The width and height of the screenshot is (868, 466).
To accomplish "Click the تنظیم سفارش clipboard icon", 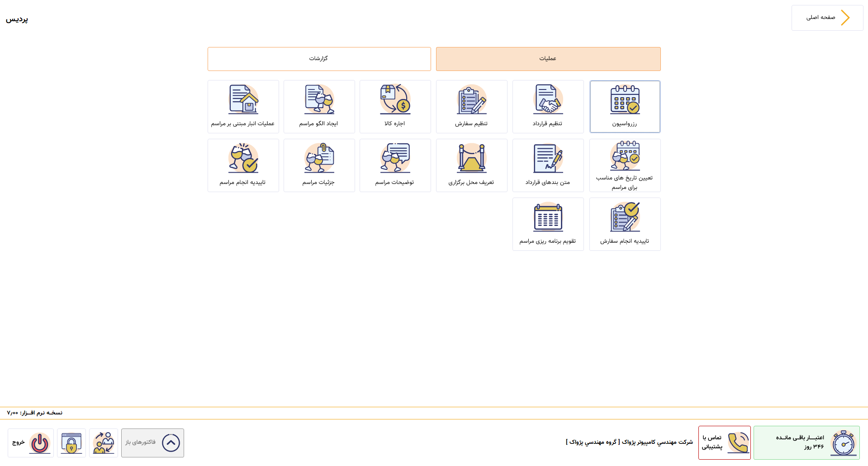I will pos(471,100).
